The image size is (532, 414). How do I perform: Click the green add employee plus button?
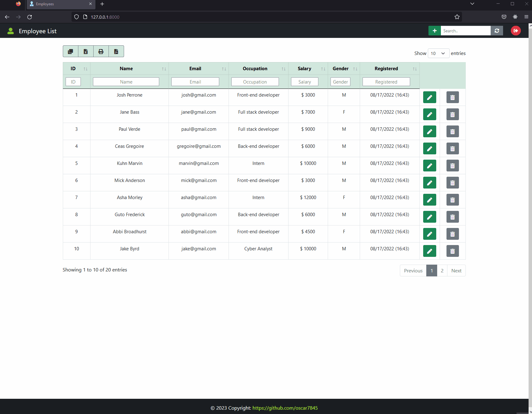tap(434, 31)
